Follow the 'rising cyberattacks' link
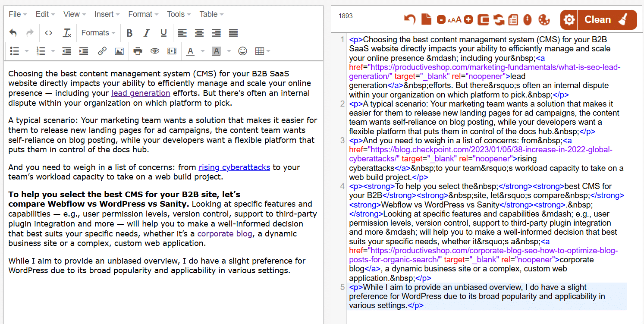The height and width of the screenshot is (324, 644). 234,167
